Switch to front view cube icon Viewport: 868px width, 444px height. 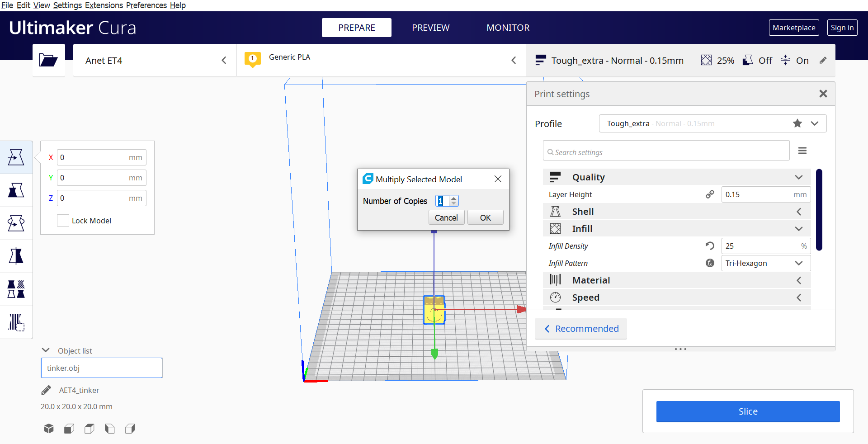point(69,429)
